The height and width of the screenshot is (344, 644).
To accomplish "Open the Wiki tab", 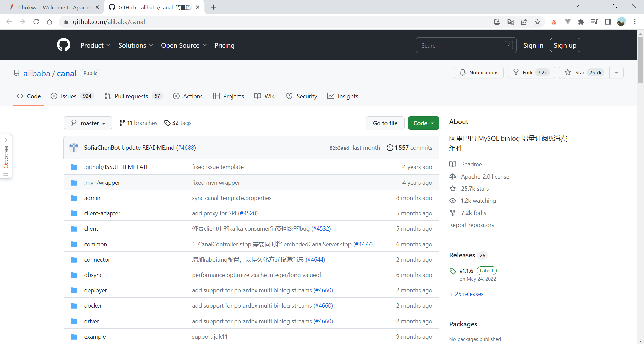I will [x=265, y=96].
